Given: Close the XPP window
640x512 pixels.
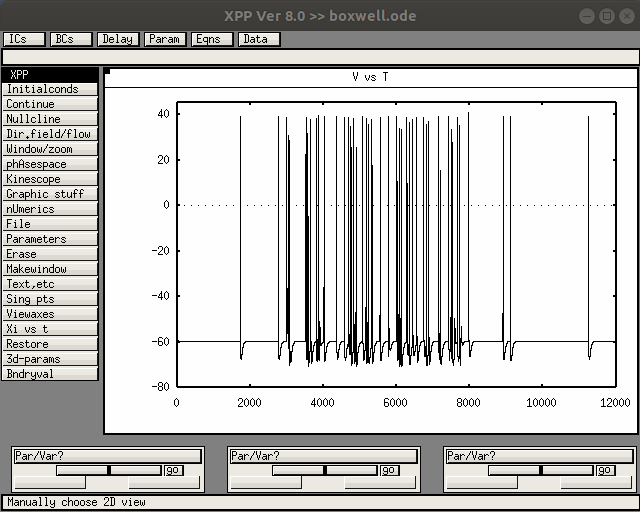Looking at the screenshot, I should [627, 16].
